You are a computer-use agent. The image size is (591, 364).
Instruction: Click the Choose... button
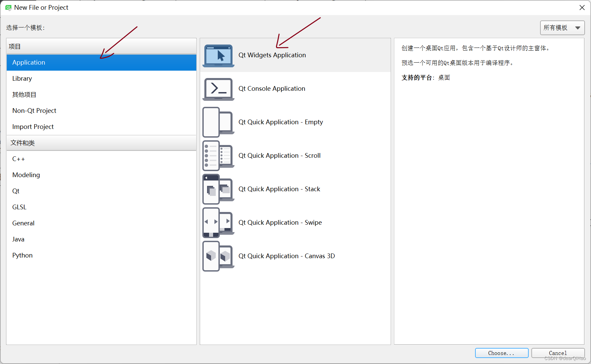coord(502,353)
